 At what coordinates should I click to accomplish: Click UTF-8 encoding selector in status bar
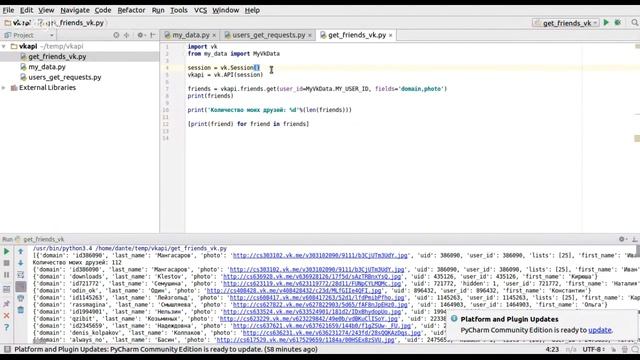593,349
